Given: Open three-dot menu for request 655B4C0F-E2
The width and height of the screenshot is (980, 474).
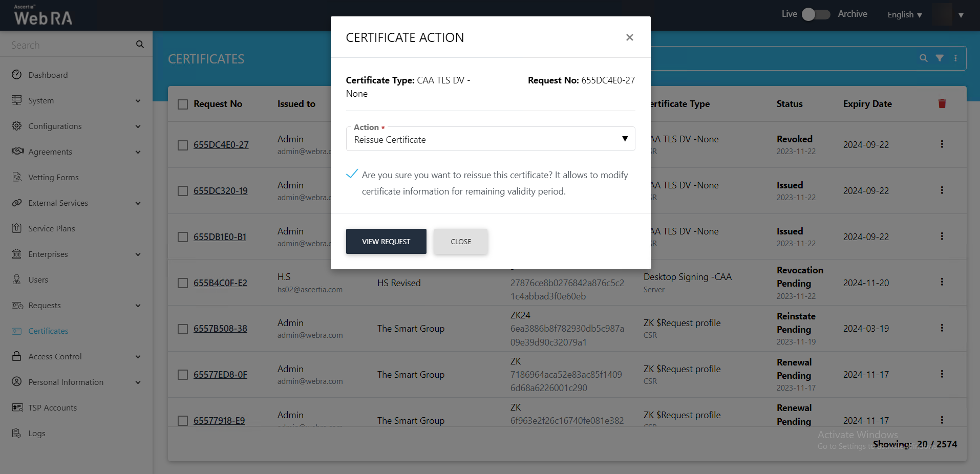Looking at the screenshot, I should [942, 282].
